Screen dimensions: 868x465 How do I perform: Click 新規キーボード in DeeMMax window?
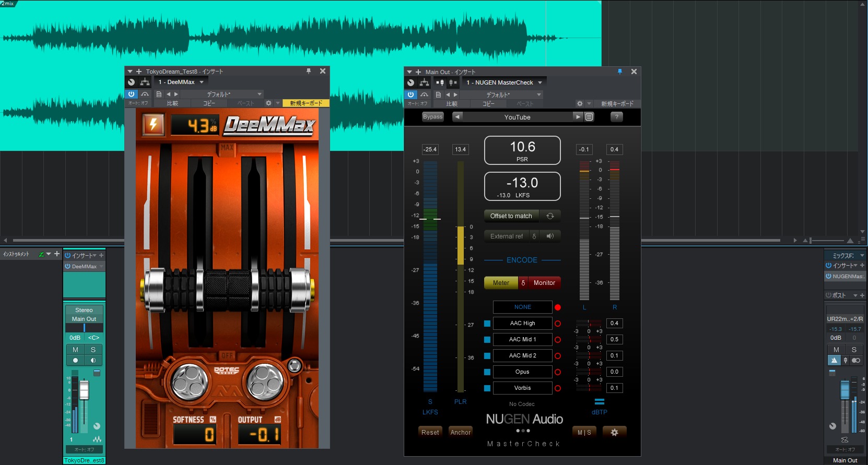(306, 103)
